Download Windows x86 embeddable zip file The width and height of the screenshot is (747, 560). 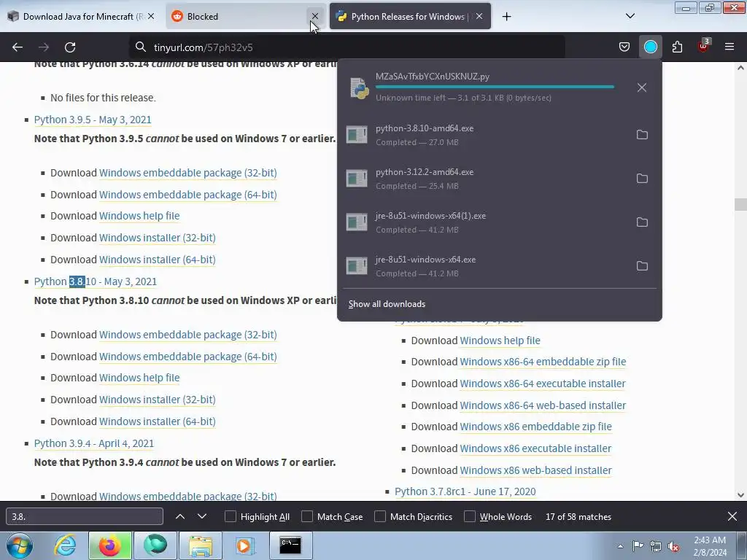[x=535, y=427]
